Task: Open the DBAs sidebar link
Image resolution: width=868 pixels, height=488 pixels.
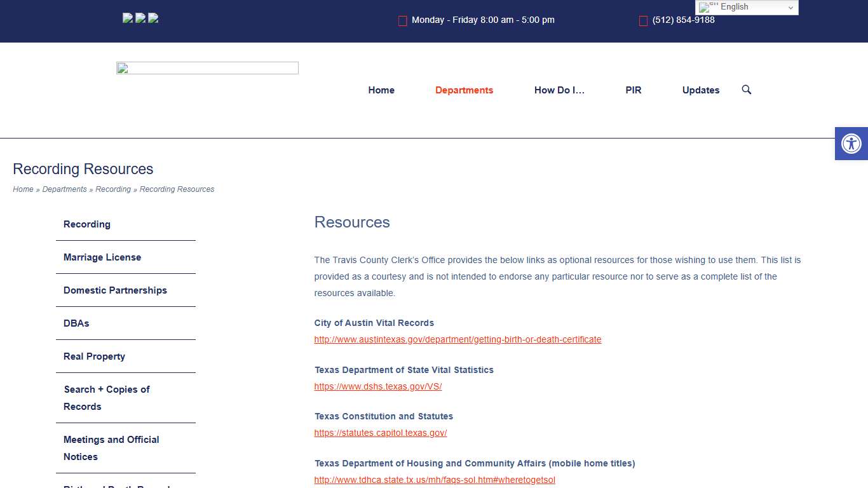Action: coord(76,323)
